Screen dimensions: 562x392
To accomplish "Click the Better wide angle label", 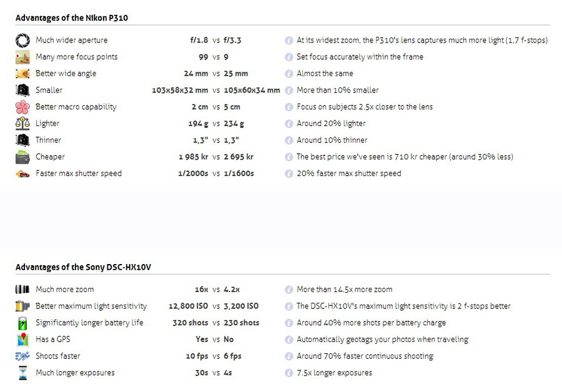I will pyautogui.click(x=66, y=74).
